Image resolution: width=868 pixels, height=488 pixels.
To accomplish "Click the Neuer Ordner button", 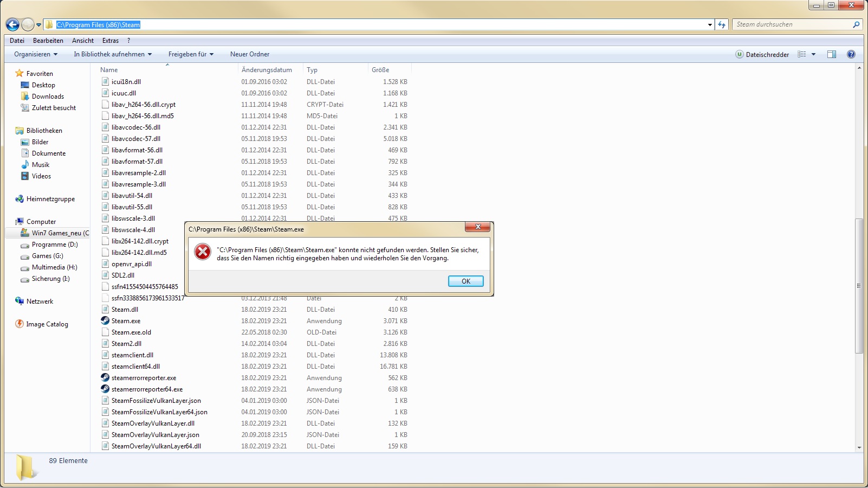I will tap(250, 54).
